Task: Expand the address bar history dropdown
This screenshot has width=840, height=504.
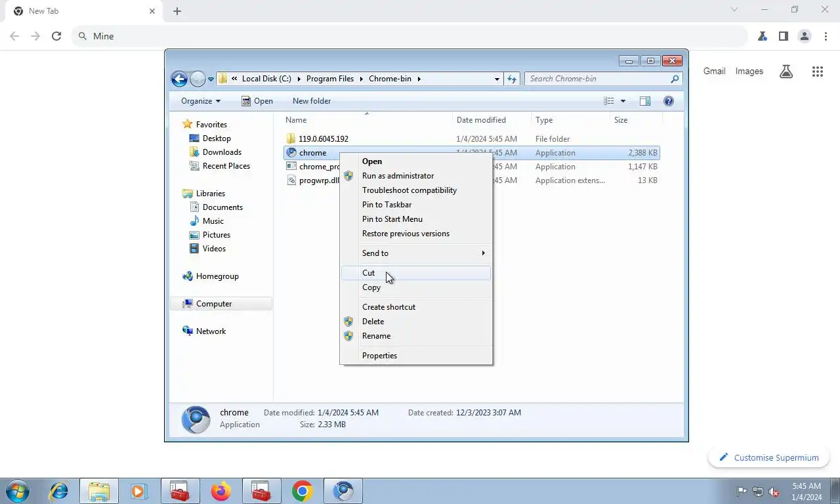Action: (x=497, y=79)
